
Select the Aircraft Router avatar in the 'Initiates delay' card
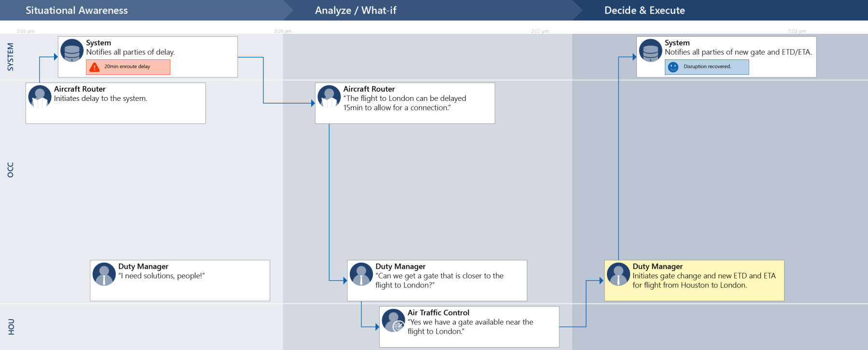[x=40, y=97]
